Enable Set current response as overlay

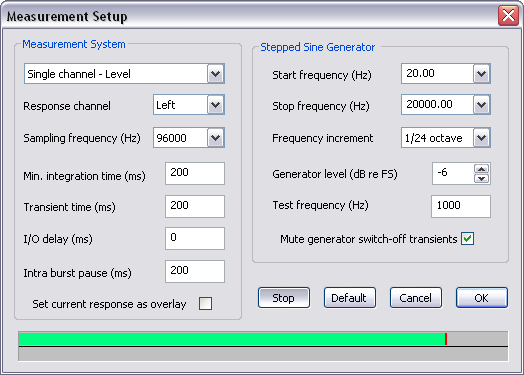point(205,303)
